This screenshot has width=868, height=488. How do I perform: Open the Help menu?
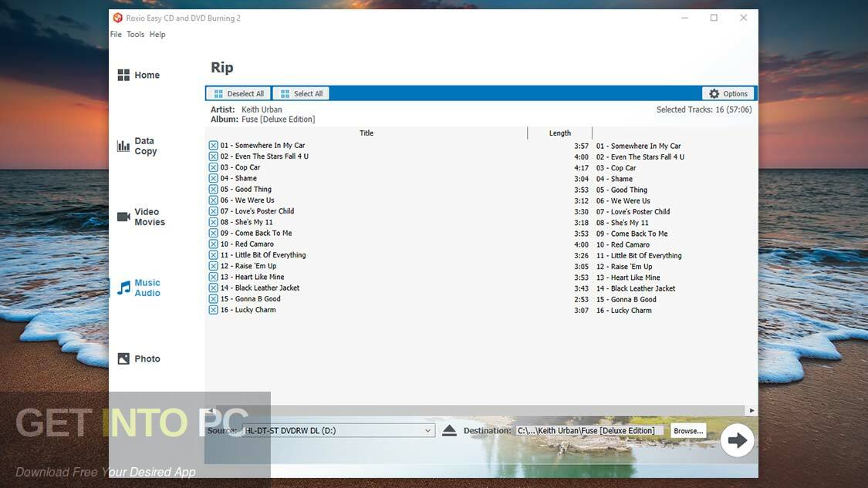click(x=157, y=34)
